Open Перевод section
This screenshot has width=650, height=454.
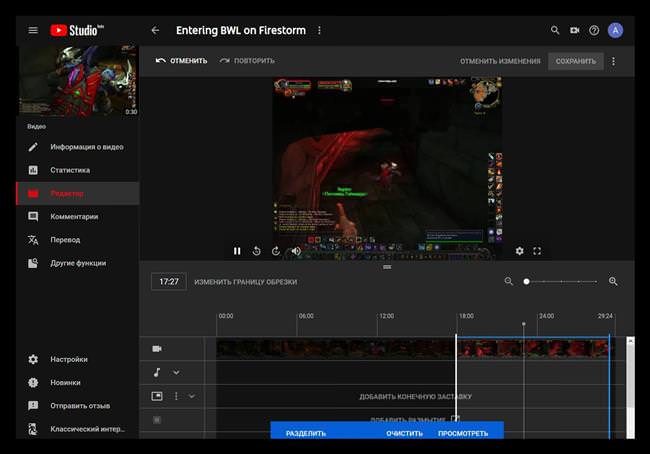point(78,240)
